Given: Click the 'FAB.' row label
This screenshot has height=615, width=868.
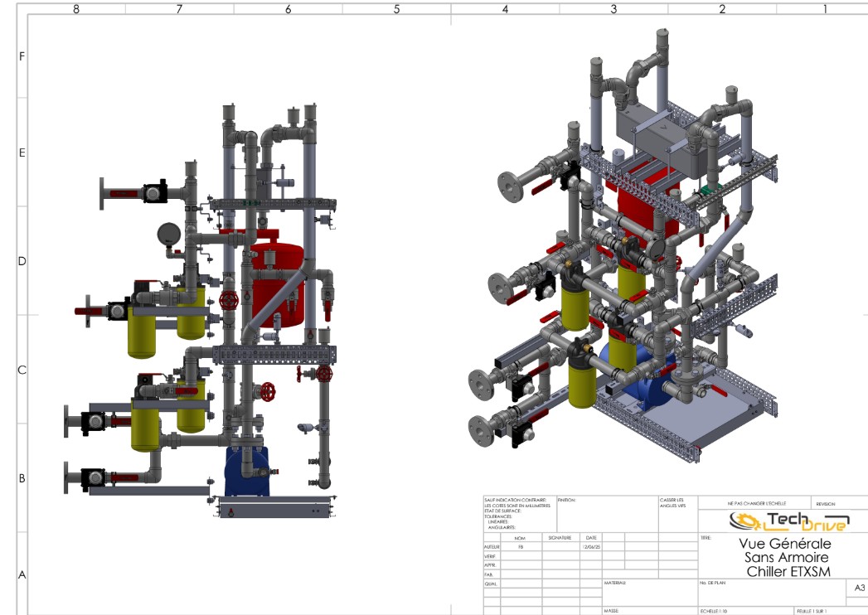Looking at the screenshot, I should point(489,574).
